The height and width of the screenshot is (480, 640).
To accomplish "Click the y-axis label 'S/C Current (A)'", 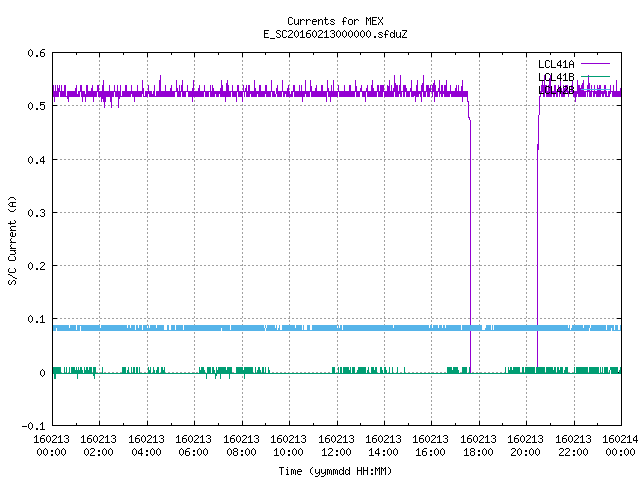I will coord(12,241).
